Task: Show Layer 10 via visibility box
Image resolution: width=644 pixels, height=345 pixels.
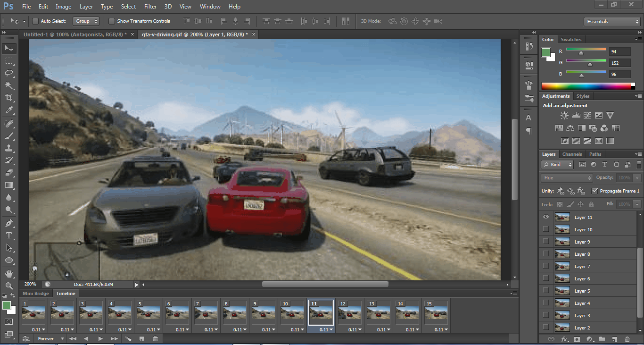Action: (x=546, y=229)
